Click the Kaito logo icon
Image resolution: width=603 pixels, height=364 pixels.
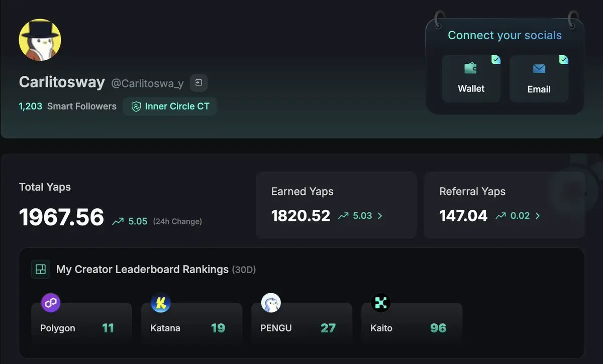[x=381, y=303]
